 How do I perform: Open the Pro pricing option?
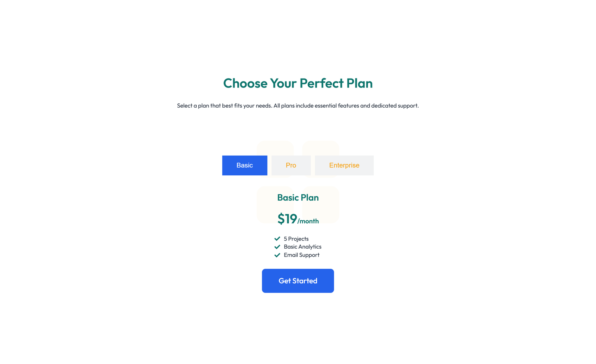[291, 165]
